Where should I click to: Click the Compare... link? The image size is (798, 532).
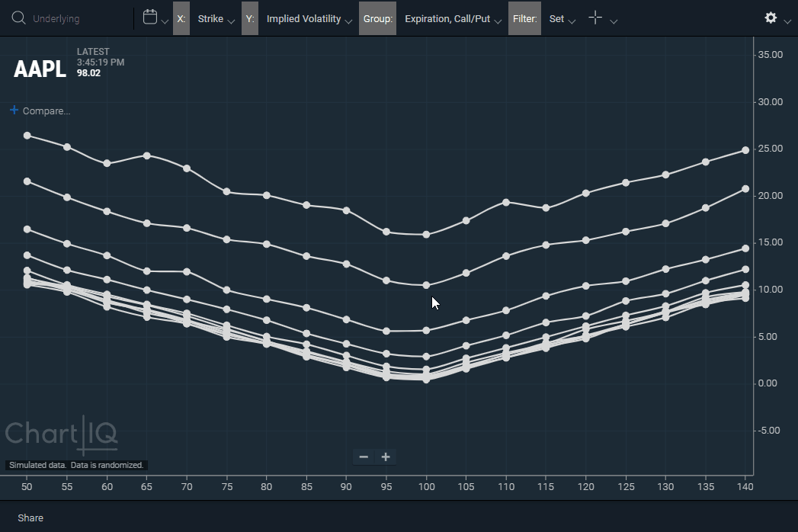[x=46, y=111]
